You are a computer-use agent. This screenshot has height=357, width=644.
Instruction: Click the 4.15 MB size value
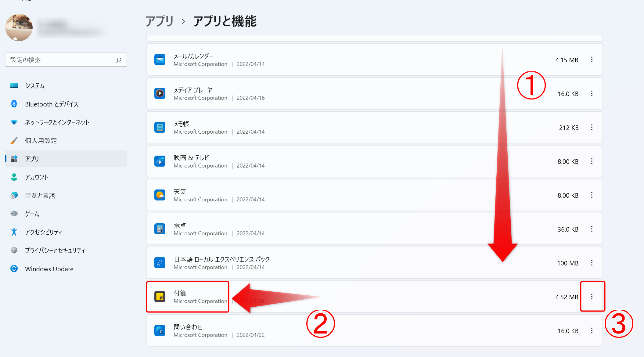(x=567, y=60)
